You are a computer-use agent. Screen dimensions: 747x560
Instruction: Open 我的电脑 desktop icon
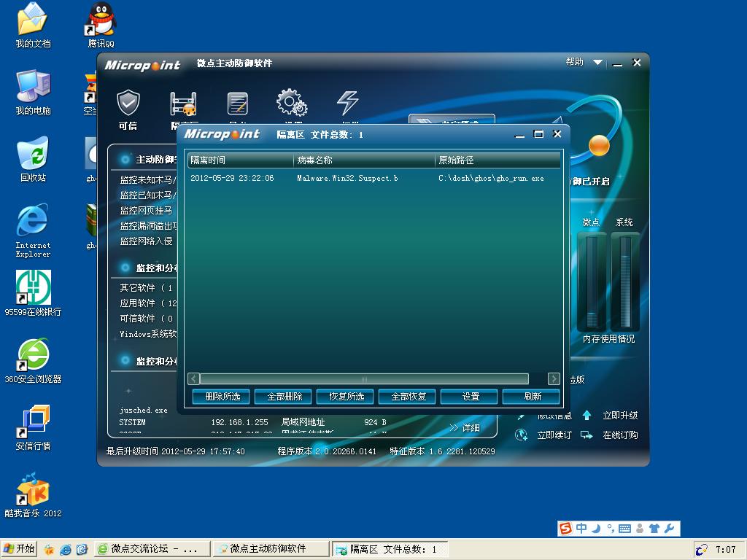pos(33,93)
